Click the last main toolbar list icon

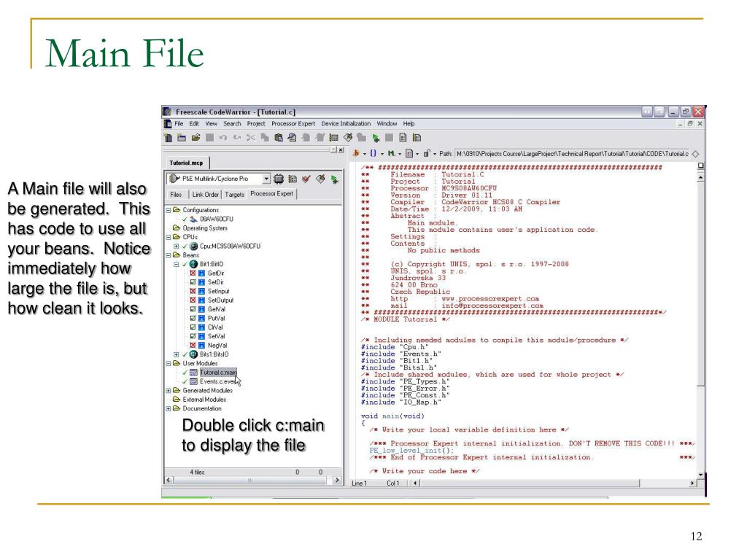[x=417, y=138]
